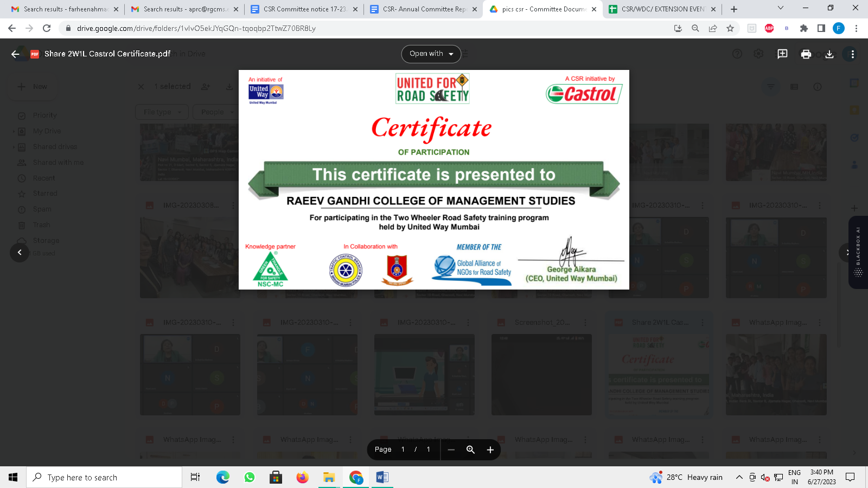
Task: Open Firefox from the taskbar
Action: (x=302, y=477)
